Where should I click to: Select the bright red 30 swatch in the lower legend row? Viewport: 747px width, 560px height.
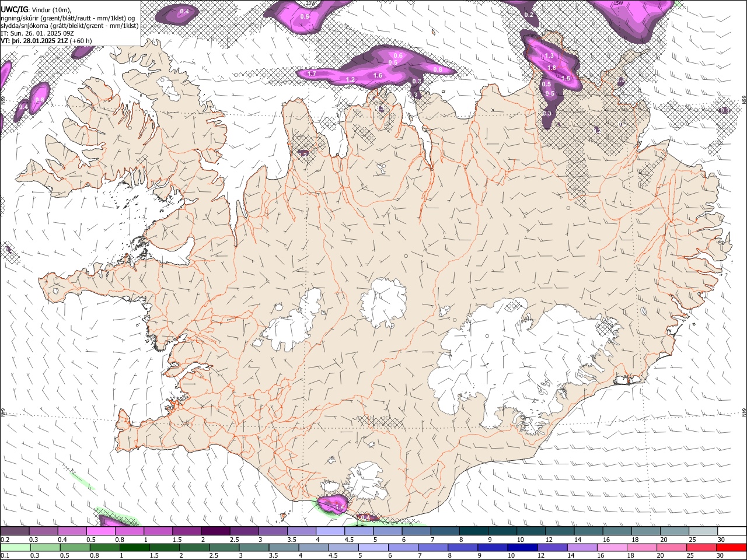[x=731, y=547]
